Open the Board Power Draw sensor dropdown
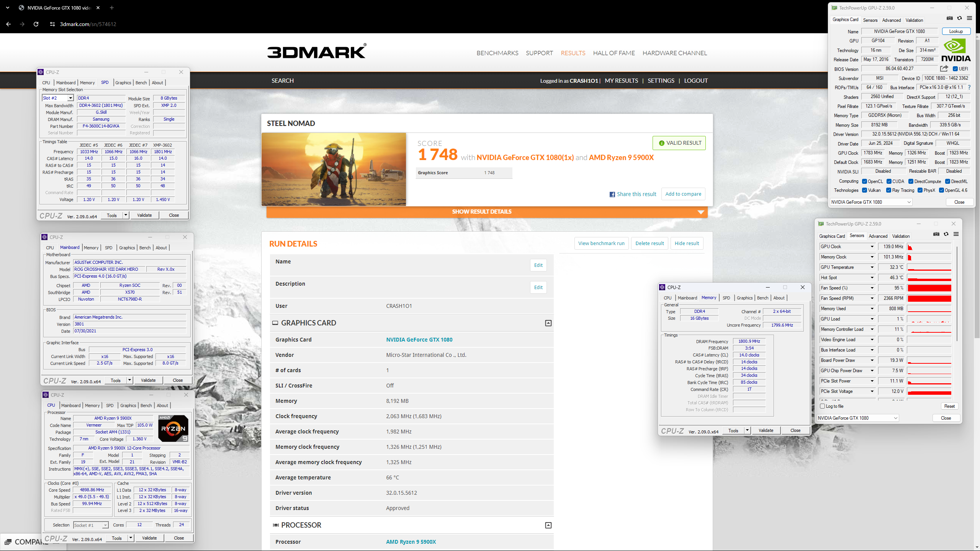Image resolution: width=980 pixels, height=551 pixels. pyautogui.click(x=872, y=360)
